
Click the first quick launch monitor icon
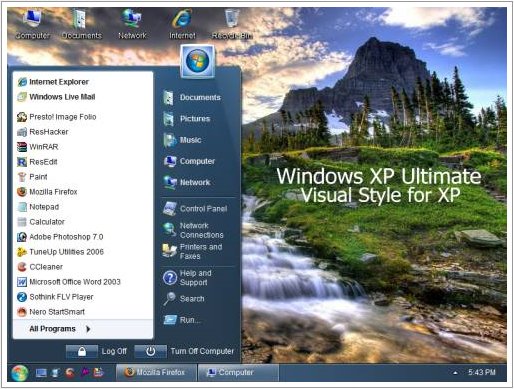[41, 373]
